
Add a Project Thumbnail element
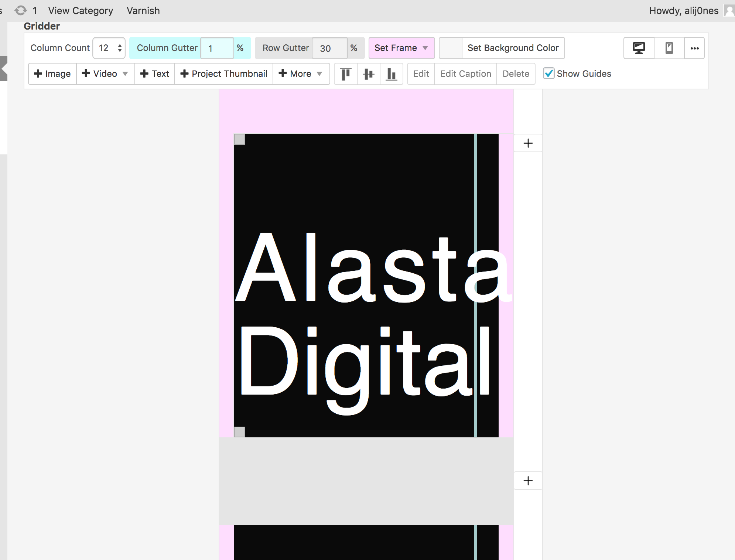pyautogui.click(x=224, y=74)
